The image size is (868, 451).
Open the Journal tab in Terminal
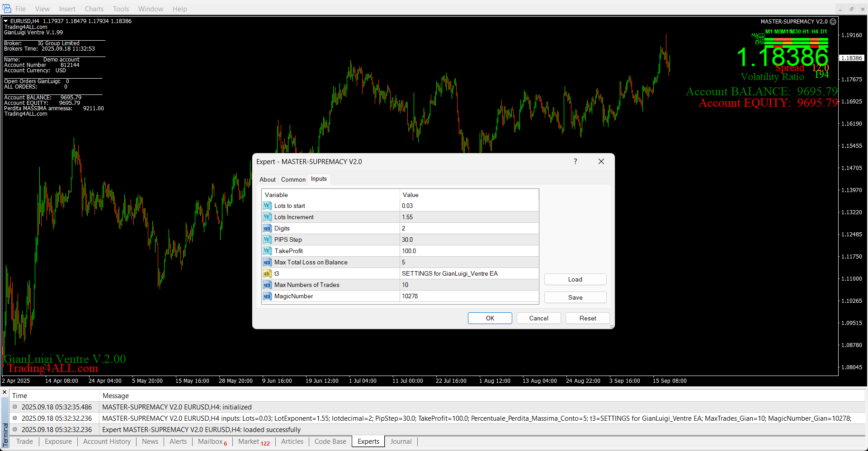pos(401,442)
